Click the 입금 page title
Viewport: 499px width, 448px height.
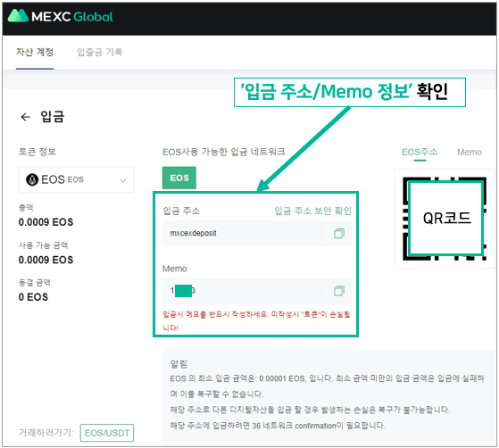53,116
